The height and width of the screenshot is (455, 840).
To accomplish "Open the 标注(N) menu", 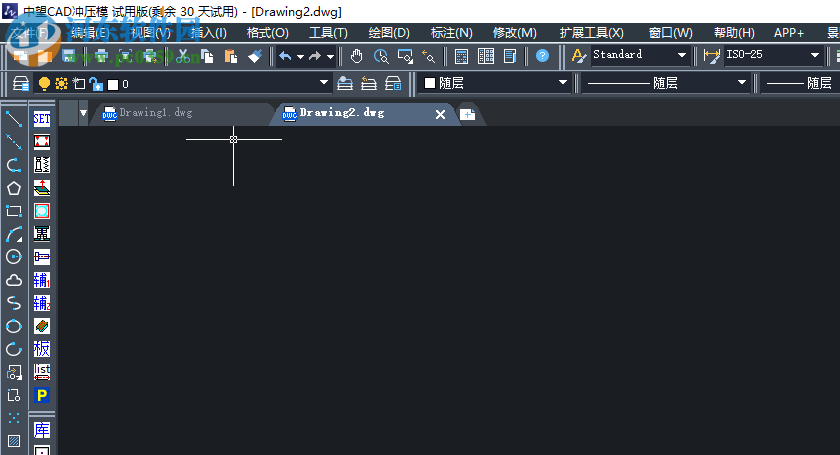I will click(452, 33).
